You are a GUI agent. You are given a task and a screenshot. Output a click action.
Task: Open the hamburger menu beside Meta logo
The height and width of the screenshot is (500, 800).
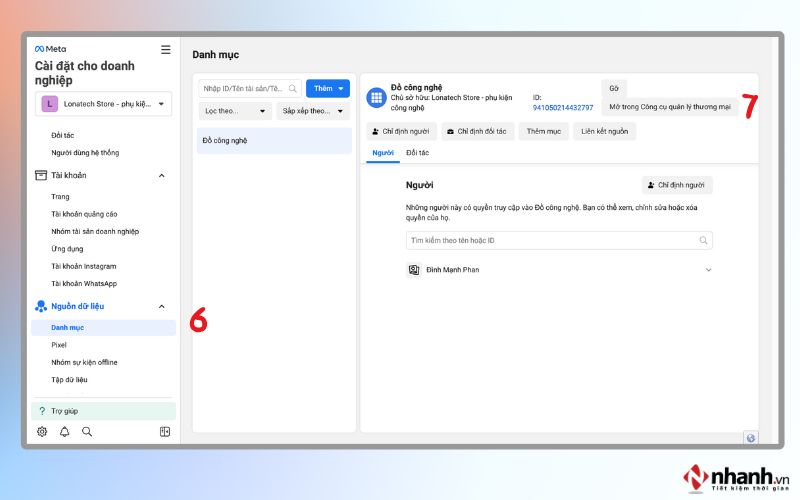166,49
